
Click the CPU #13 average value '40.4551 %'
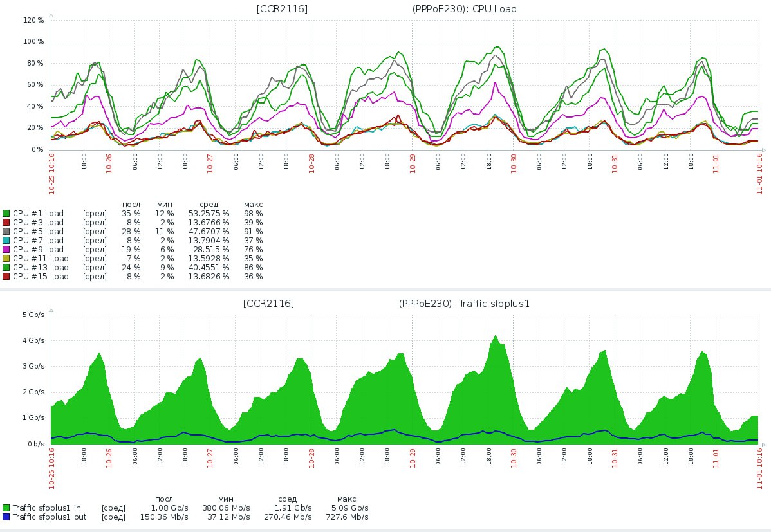click(209, 268)
